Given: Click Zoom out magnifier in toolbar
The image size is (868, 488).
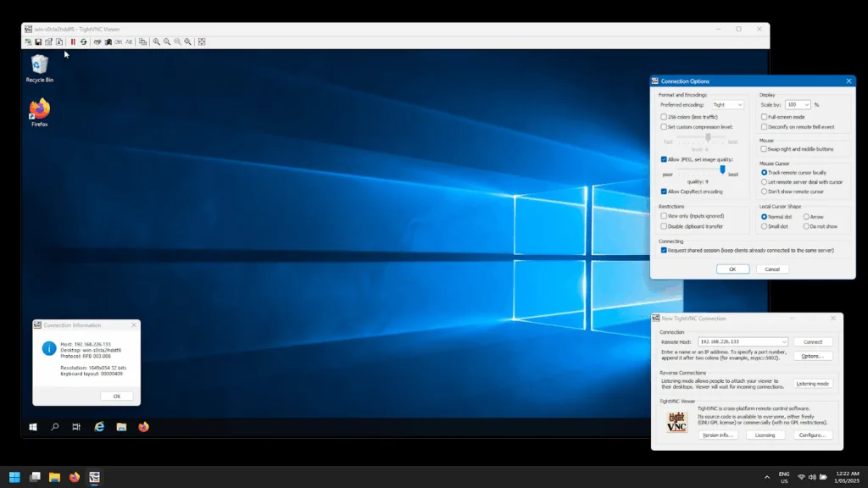Looking at the screenshot, I should 167,42.
